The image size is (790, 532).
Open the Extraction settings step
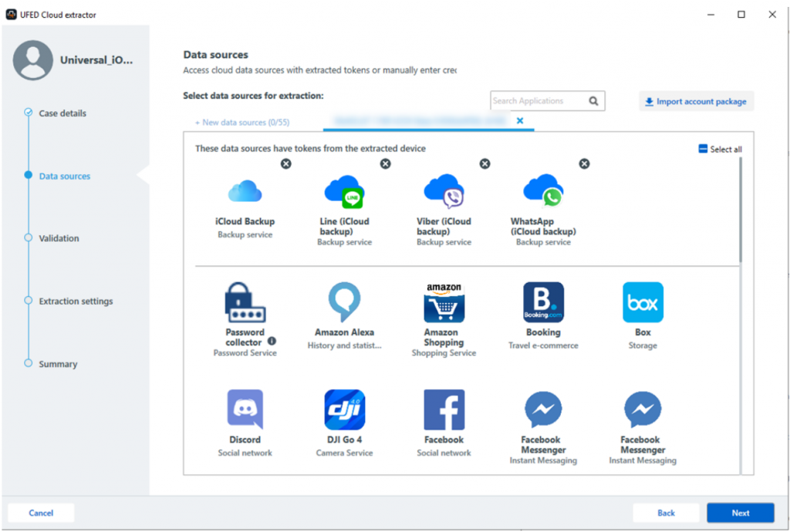point(76,301)
